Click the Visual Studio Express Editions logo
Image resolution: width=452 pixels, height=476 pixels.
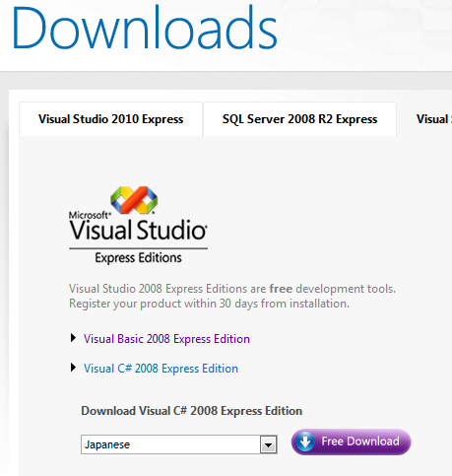(138, 225)
